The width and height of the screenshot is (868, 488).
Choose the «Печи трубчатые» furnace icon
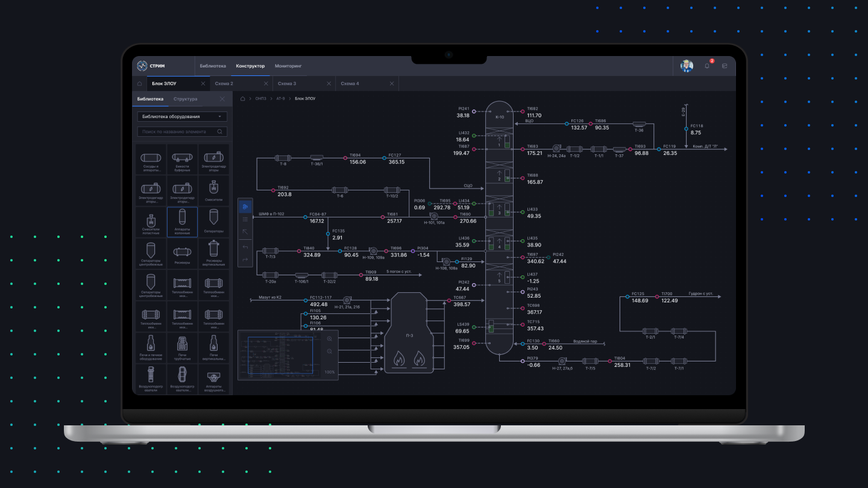[x=182, y=346]
